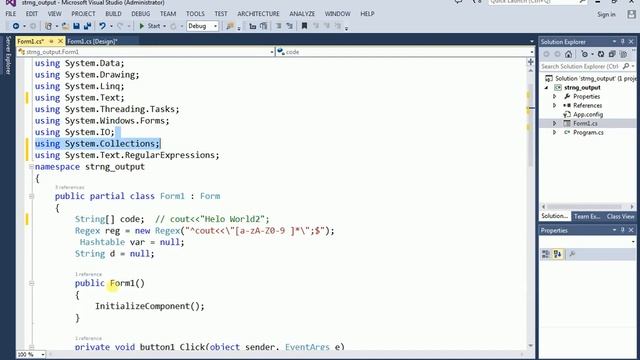Viewport: 640px width, 360px height.
Task: Collapse the public Form1() constructor region
Action: tap(31, 283)
